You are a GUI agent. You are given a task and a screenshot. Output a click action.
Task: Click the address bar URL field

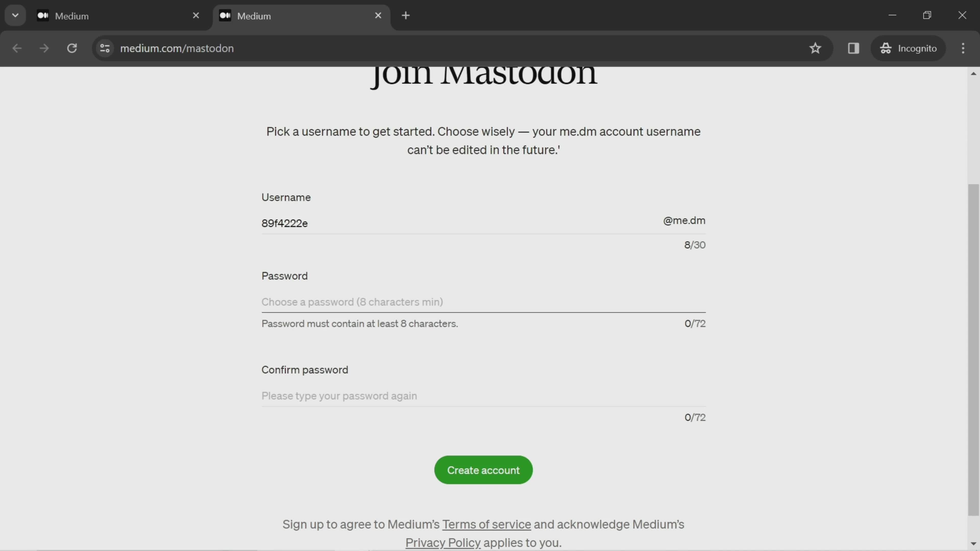(x=177, y=48)
